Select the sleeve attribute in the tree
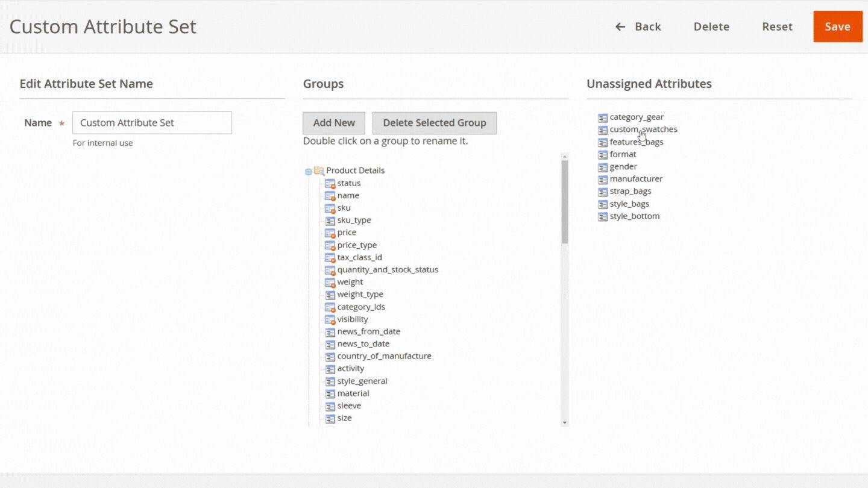The image size is (868, 488). click(x=350, y=405)
